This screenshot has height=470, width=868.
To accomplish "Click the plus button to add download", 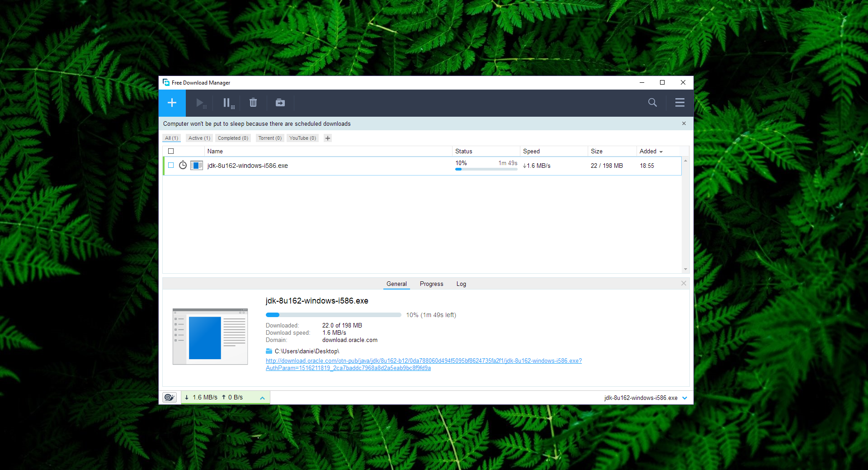I will (x=172, y=103).
